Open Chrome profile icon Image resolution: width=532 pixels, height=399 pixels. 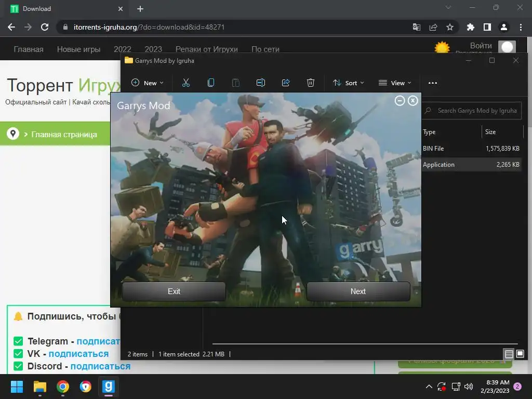pyautogui.click(x=504, y=27)
